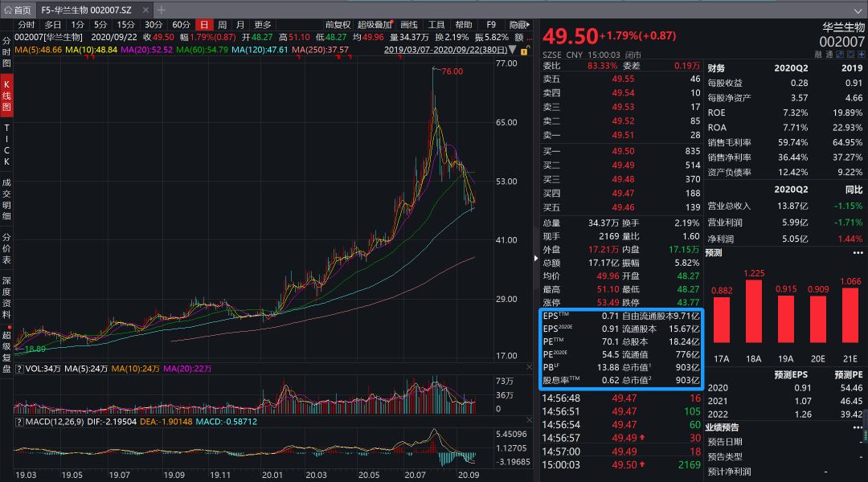Click the add-to-watchlist plus icon
Viewport: 868px width, 482px height.
tap(860, 55)
